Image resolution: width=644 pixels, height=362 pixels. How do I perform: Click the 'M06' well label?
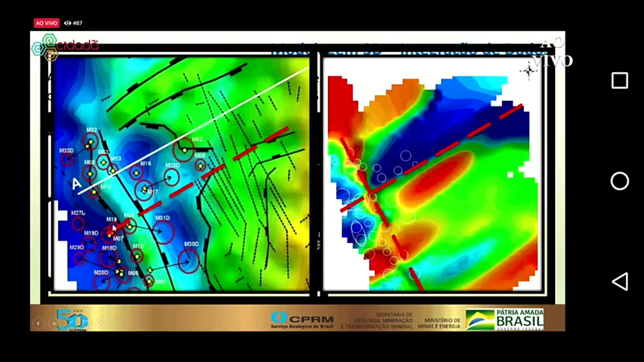pyautogui.click(x=200, y=156)
